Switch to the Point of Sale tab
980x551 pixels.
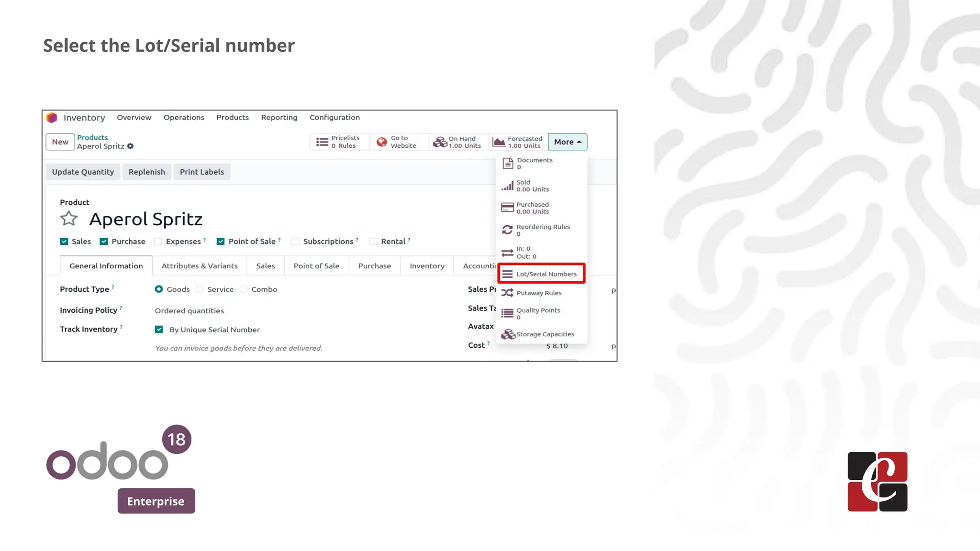tap(316, 266)
